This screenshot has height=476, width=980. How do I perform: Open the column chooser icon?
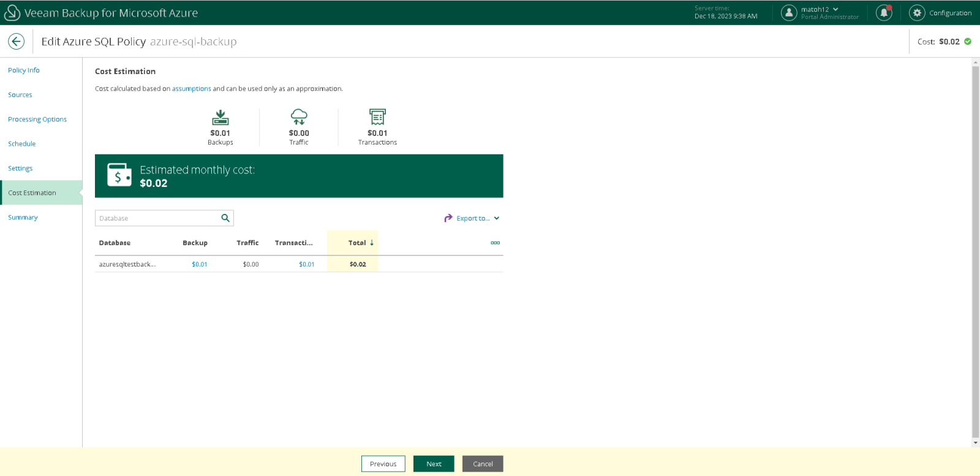tap(496, 243)
